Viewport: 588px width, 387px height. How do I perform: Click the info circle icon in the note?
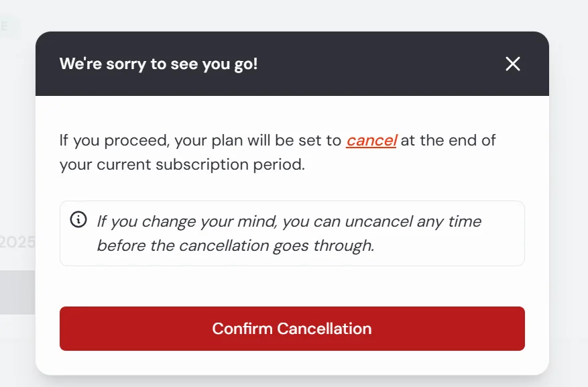pyautogui.click(x=78, y=220)
